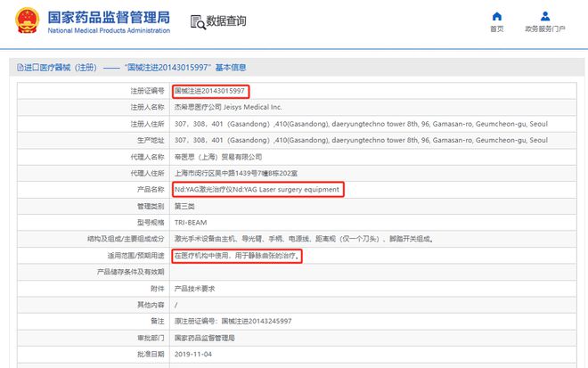Select registration number 国械注进20143015997 value
This screenshot has width=588, height=368.
209,91
